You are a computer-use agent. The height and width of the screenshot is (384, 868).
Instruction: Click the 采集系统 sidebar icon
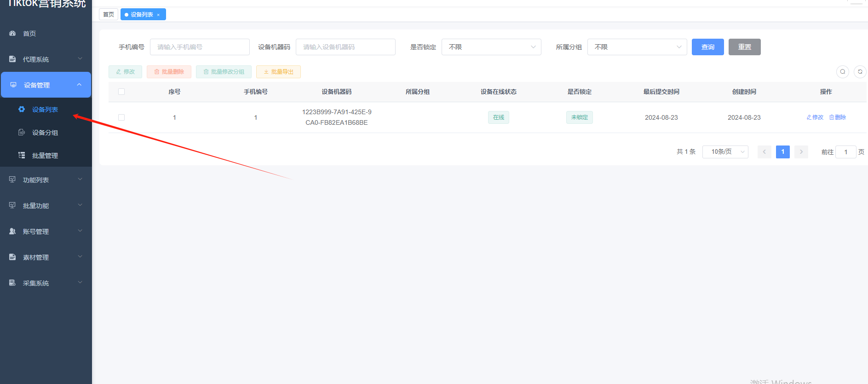pos(12,283)
